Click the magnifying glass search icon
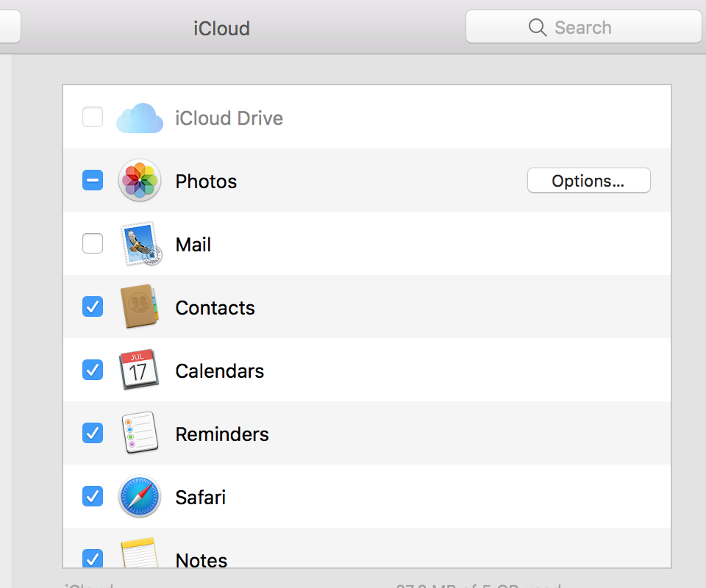The height and width of the screenshot is (588, 706). [x=537, y=27]
